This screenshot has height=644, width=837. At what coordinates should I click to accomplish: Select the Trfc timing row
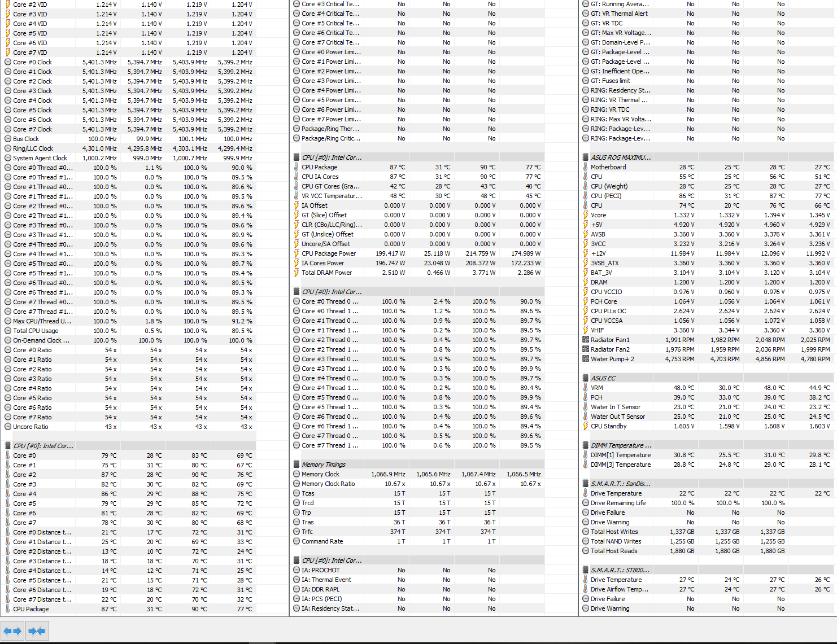pyautogui.click(x=417, y=532)
